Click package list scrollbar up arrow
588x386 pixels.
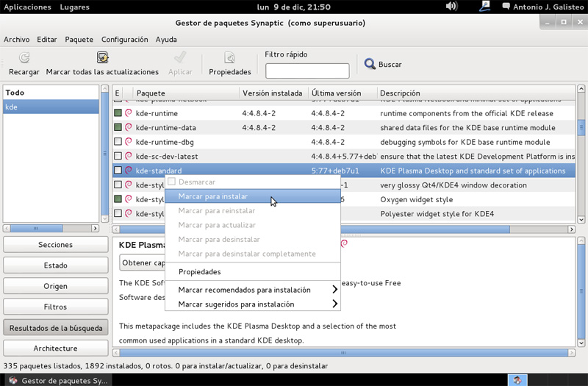(x=581, y=88)
